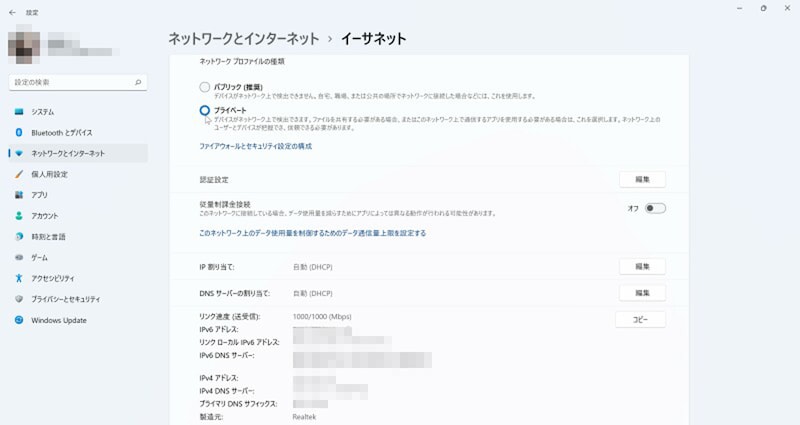Click the Windows Update sidebar icon
This screenshot has width=800, height=425.
[19, 320]
